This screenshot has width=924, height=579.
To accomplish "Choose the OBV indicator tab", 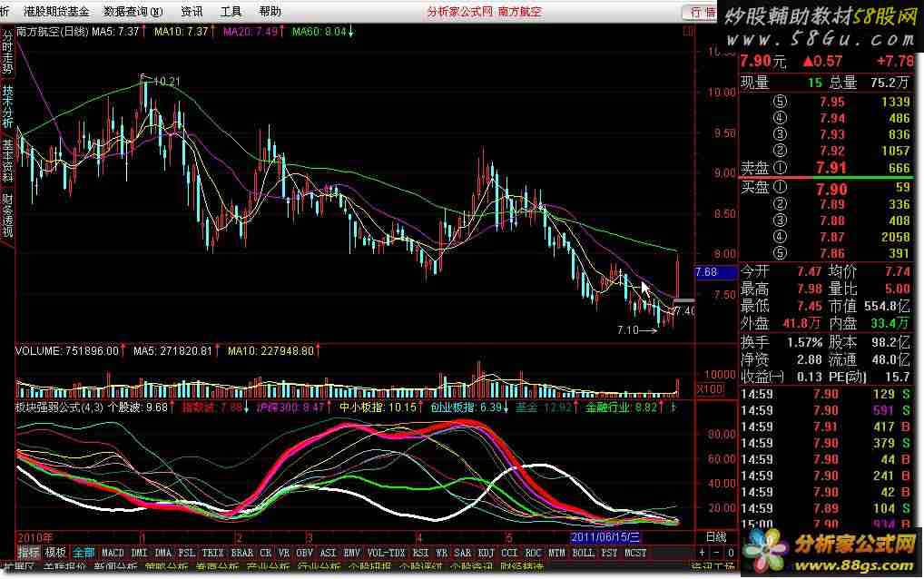I will (304, 553).
